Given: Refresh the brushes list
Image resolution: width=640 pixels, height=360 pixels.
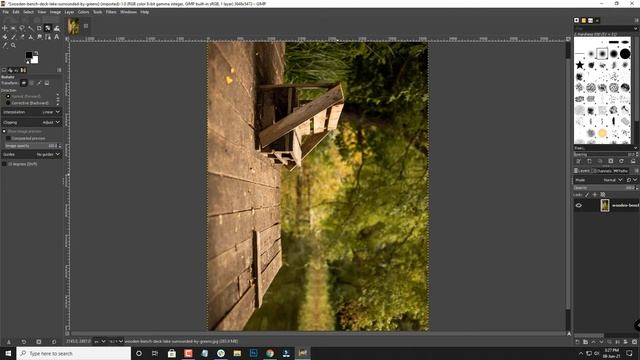Looking at the screenshot, I should 621,161.
